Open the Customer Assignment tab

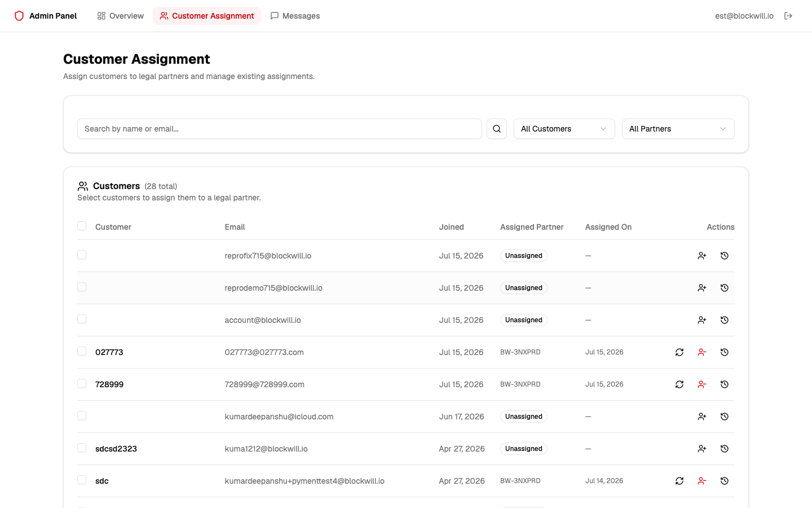207,16
